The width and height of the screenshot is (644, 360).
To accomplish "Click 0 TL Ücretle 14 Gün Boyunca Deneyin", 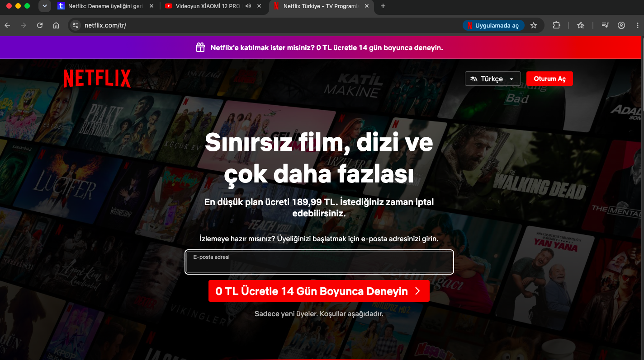I will click(319, 291).
